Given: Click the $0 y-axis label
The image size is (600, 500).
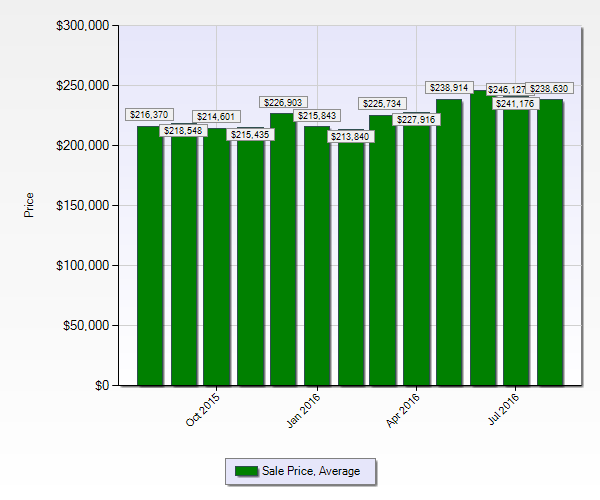Looking at the screenshot, I should (x=102, y=386).
